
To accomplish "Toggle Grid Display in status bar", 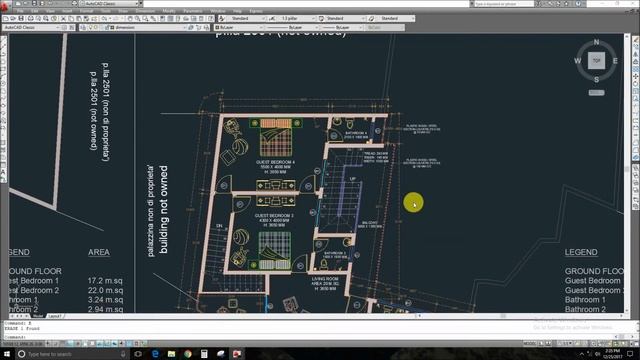I will tap(63, 344).
